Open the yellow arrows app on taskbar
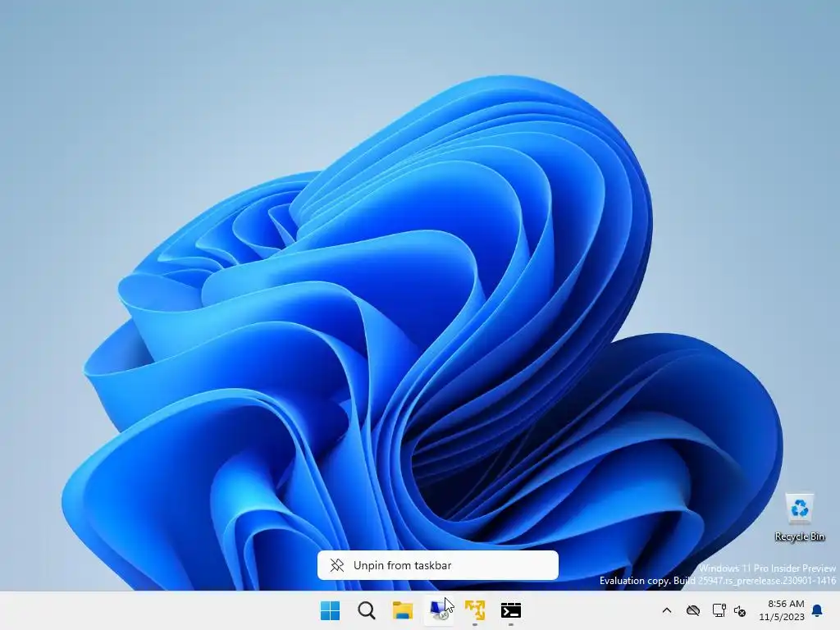The image size is (840, 630). [x=475, y=610]
